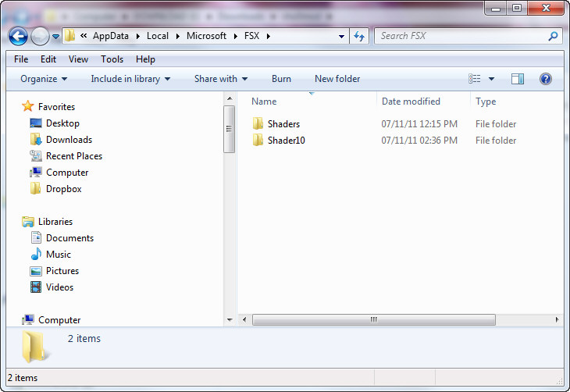This screenshot has width=570, height=392.
Task: Click the Search FSX input field
Action: click(461, 36)
